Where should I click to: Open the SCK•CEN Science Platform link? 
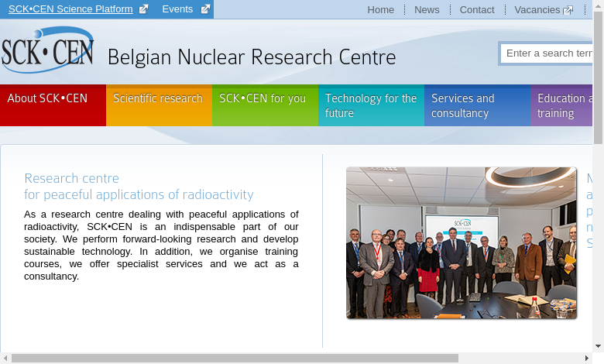pos(70,9)
